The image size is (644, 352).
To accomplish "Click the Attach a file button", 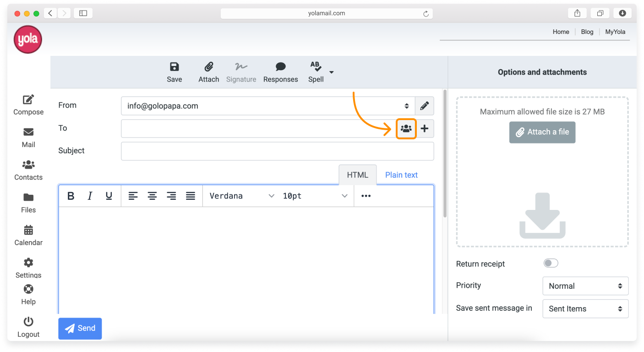I will tap(542, 132).
